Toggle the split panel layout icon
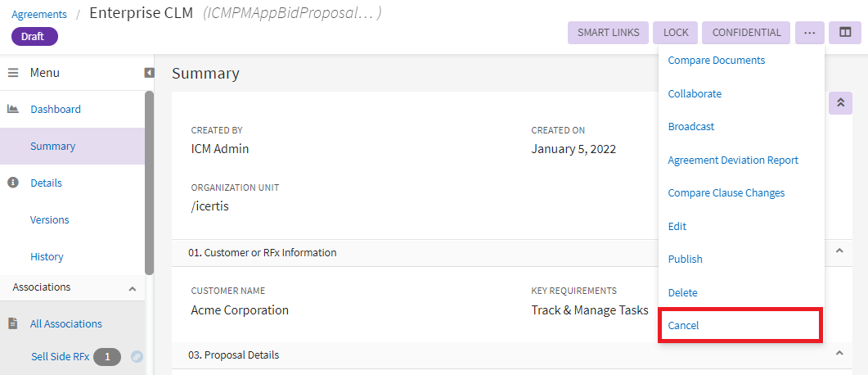Viewport: 868px width, 375px height. [845, 33]
